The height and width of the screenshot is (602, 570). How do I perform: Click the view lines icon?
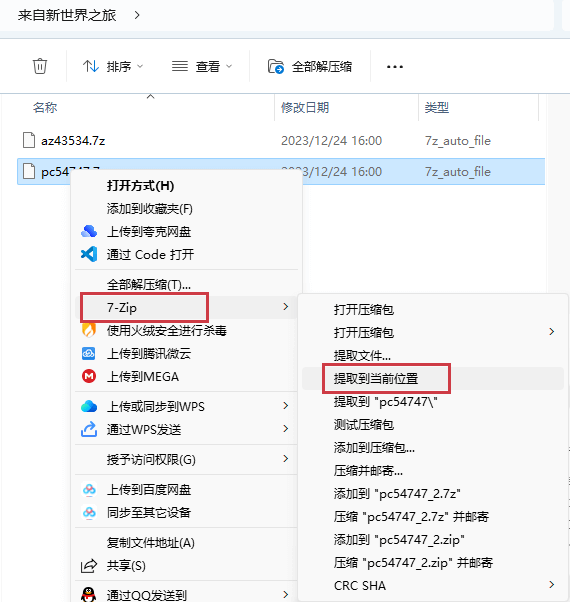(180, 66)
